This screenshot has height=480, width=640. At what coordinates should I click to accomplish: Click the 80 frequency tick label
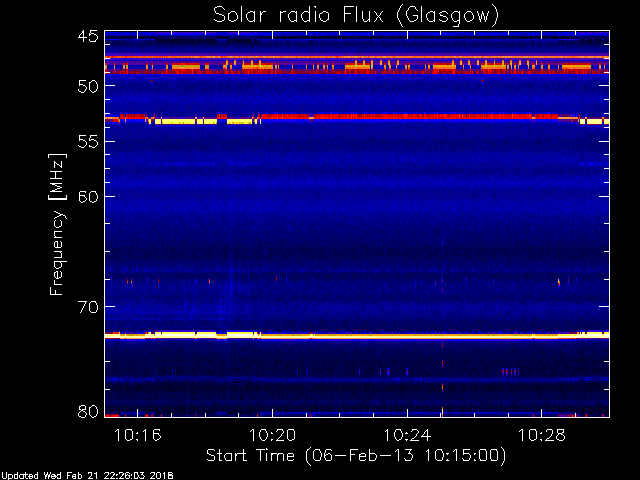88,411
